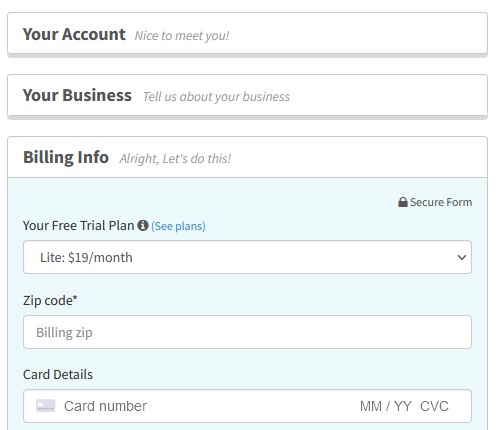Click 'Tell us about your business' subtitle
502x430 pixels.
216,97
